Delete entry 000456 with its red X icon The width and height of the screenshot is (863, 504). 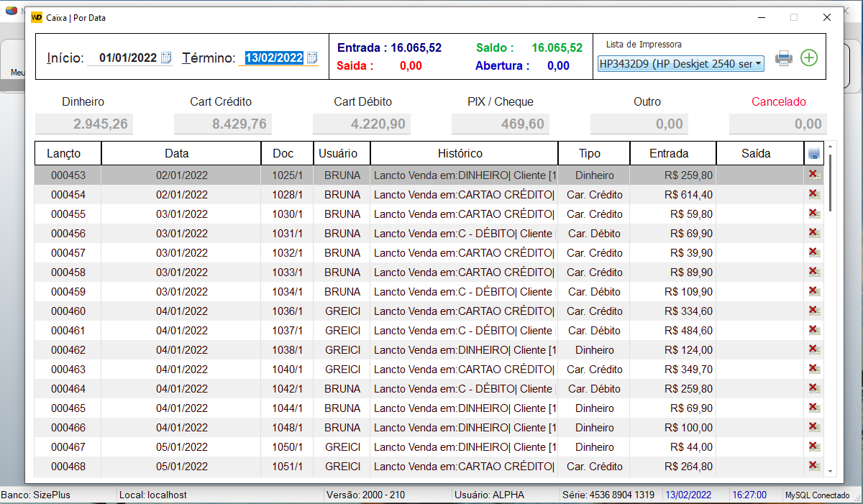tap(814, 233)
